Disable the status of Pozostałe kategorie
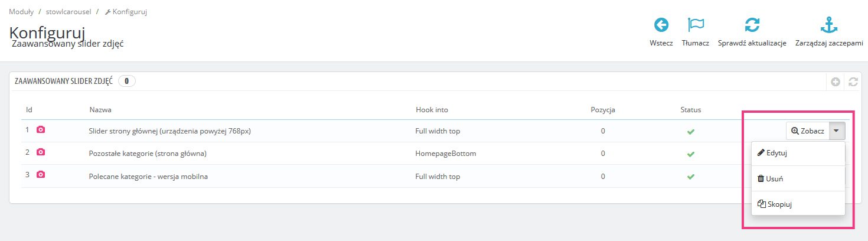Viewport: 868px width, 241px height. pyautogui.click(x=690, y=154)
